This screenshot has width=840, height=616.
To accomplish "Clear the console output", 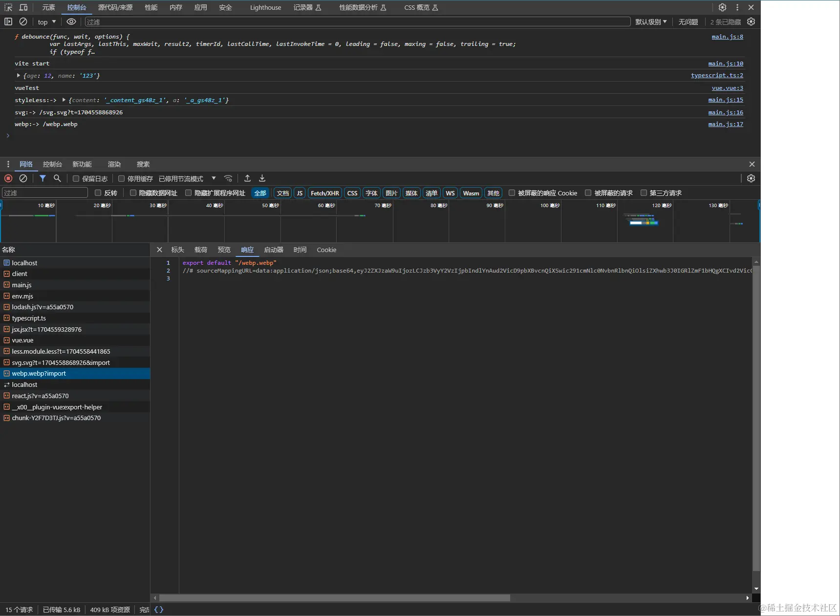I will tap(23, 21).
